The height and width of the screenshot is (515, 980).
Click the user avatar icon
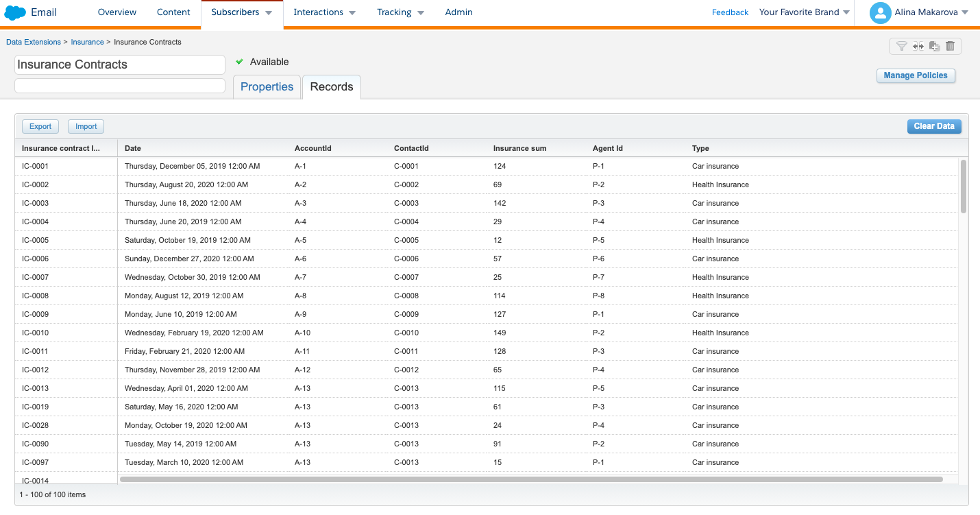pos(880,12)
